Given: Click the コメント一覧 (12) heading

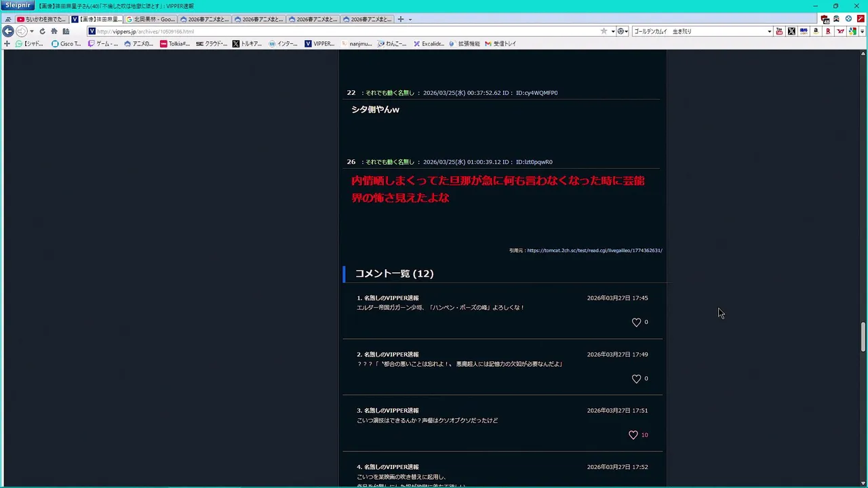Looking at the screenshot, I should (394, 274).
